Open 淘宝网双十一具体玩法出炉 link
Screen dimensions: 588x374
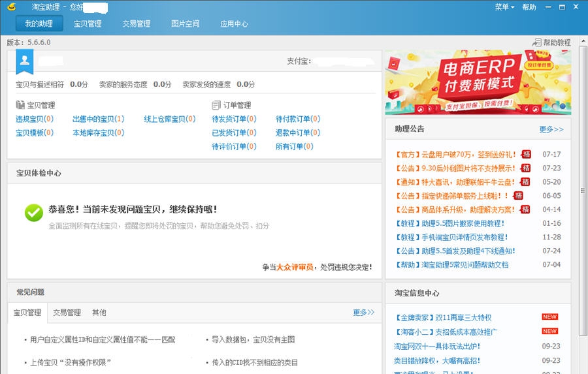(437, 346)
